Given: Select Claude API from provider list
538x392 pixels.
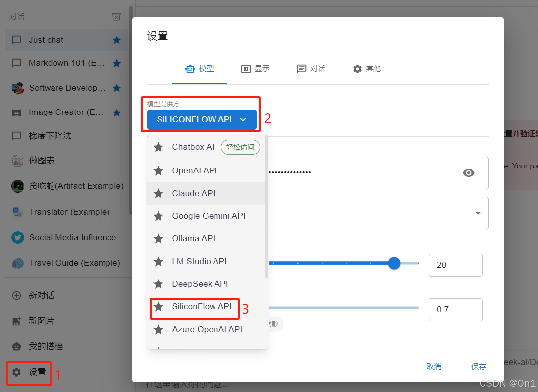Looking at the screenshot, I should 206,193.
